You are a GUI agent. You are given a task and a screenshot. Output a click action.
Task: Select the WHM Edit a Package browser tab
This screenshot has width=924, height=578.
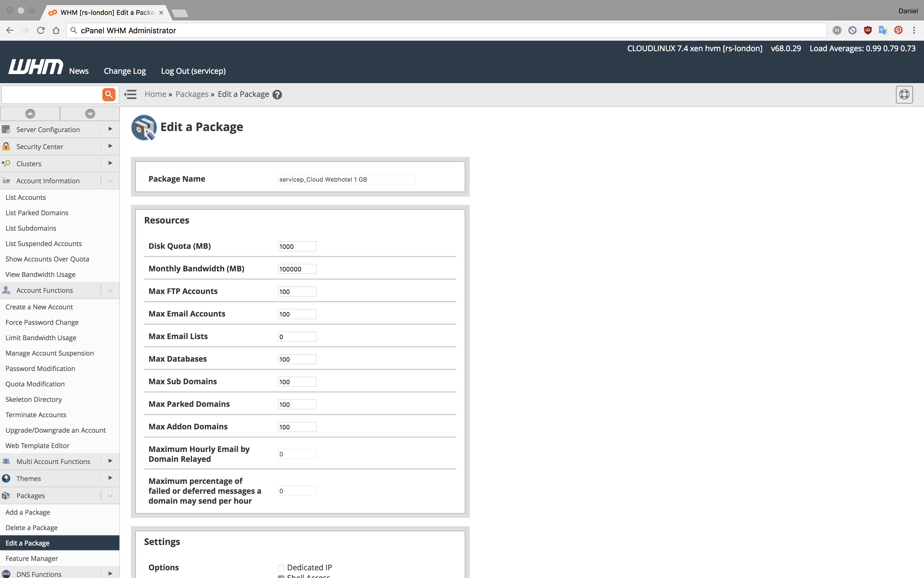coord(106,12)
